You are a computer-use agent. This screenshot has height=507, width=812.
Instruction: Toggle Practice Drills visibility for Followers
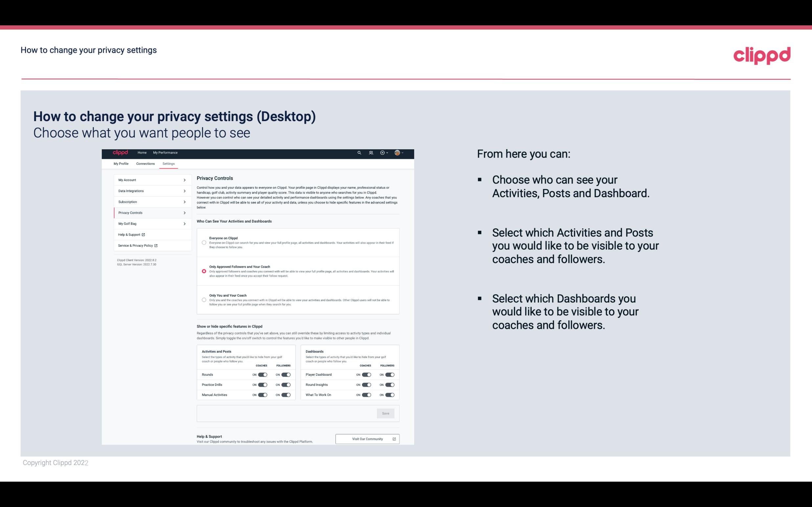[286, 385]
